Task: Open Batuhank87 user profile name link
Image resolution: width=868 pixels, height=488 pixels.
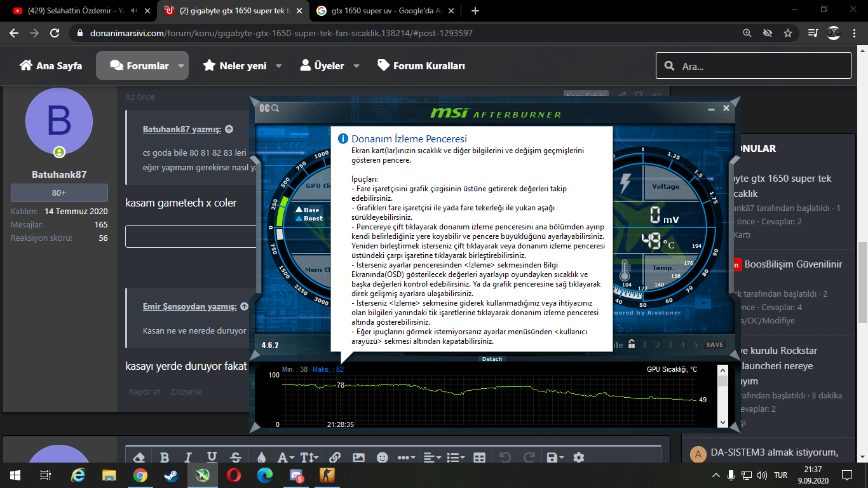Action: pos(59,174)
